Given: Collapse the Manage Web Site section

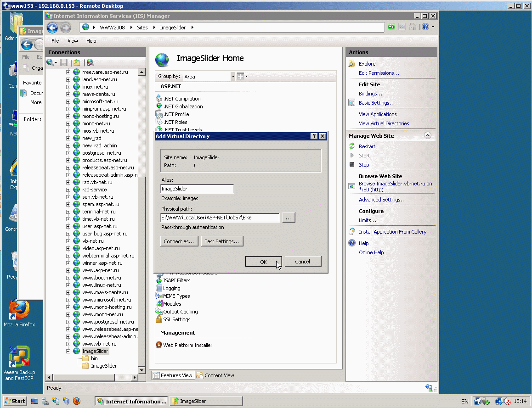Looking at the screenshot, I should tap(428, 135).
